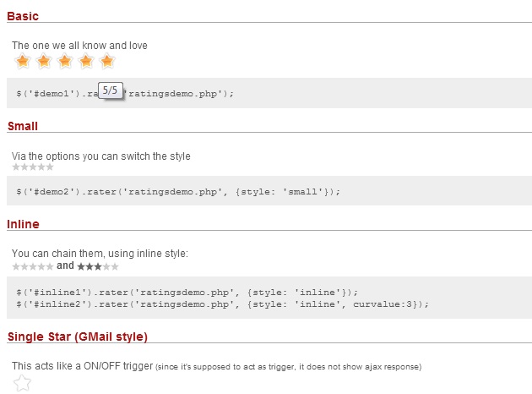The width and height of the screenshot is (532, 394).
Task: Click the Inline section heading
Action: pos(24,224)
